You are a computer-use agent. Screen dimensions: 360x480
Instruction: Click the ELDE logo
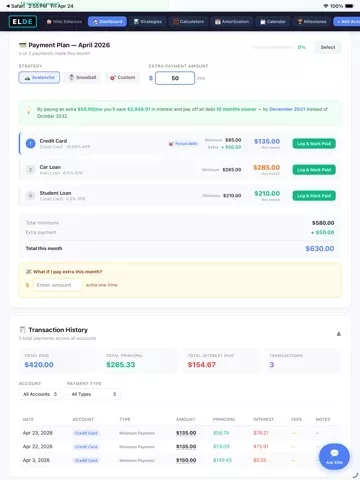click(x=23, y=22)
